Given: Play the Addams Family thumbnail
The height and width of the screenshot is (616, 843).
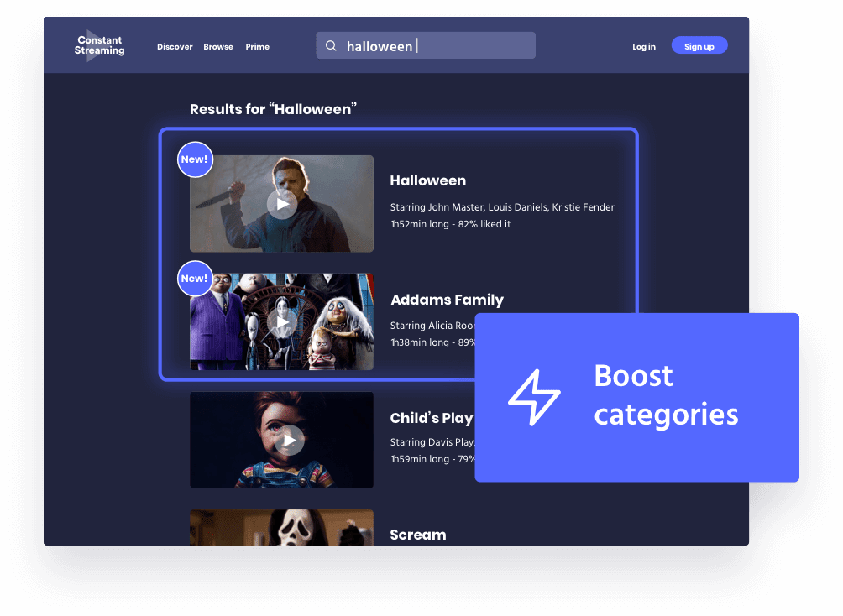Looking at the screenshot, I should tap(282, 321).
